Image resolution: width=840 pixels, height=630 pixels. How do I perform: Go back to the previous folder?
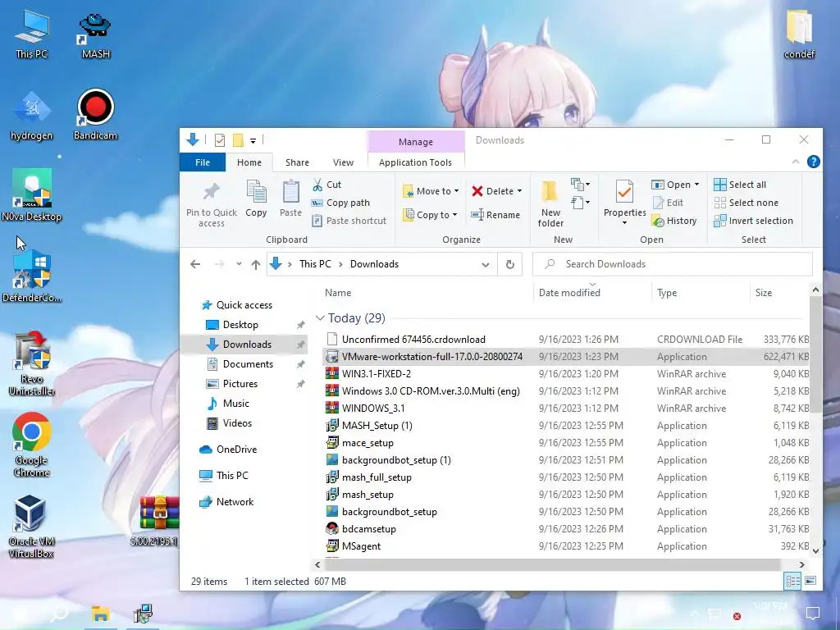click(195, 264)
